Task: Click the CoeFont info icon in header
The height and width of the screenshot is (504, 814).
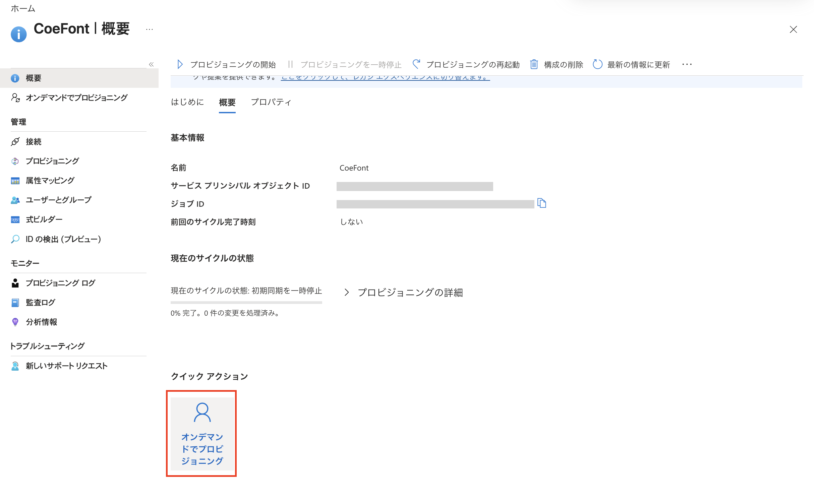Action: coord(19,34)
